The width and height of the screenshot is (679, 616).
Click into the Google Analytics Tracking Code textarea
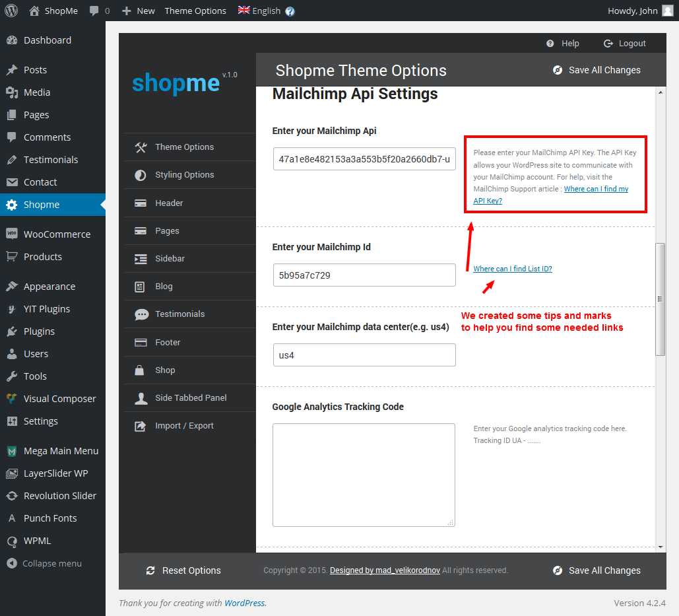click(x=364, y=475)
